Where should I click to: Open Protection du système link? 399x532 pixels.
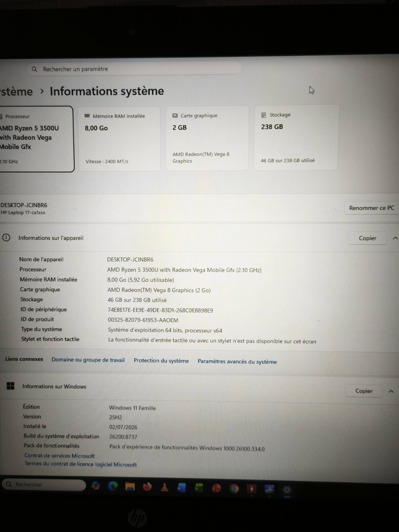[161, 361]
